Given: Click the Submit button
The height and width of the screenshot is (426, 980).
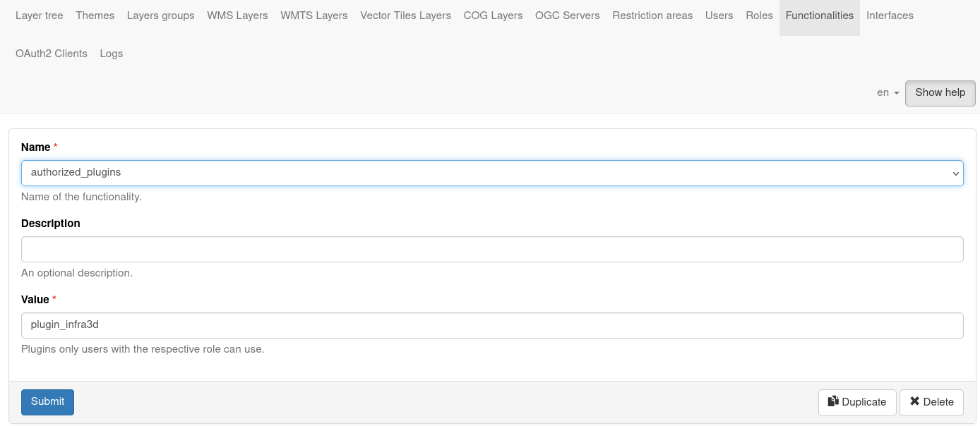Looking at the screenshot, I should pos(47,401).
